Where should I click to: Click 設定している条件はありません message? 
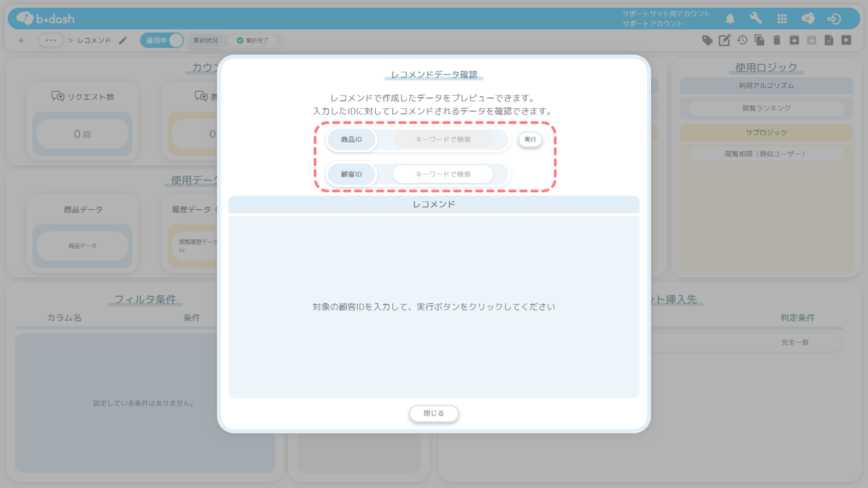[x=145, y=403]
